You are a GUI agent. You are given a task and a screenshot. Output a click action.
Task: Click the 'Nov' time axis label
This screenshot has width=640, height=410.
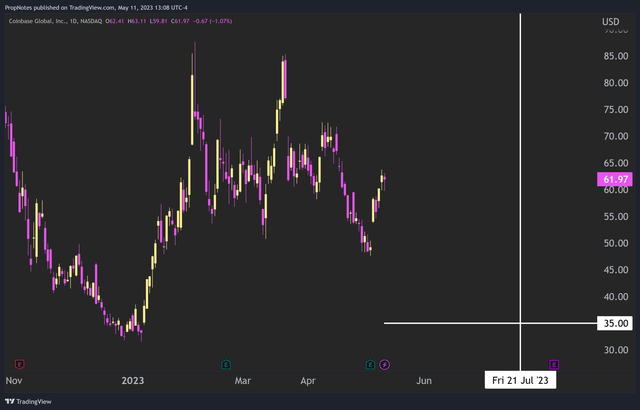13,381
